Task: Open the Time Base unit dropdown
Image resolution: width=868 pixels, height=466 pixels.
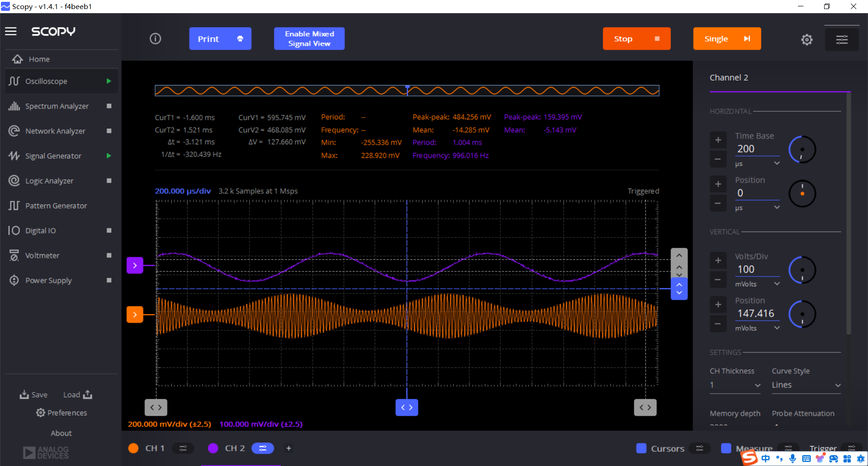Action: tap(757, 163)
